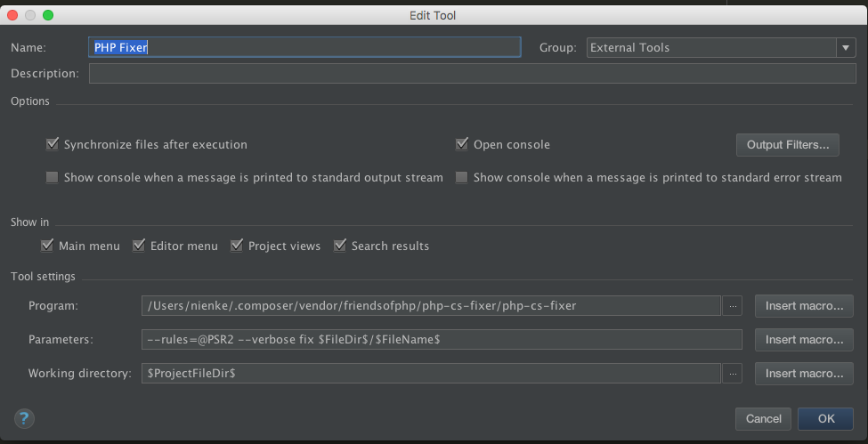Toggle Synchronize files after execution checkbox

click(53, 144)
